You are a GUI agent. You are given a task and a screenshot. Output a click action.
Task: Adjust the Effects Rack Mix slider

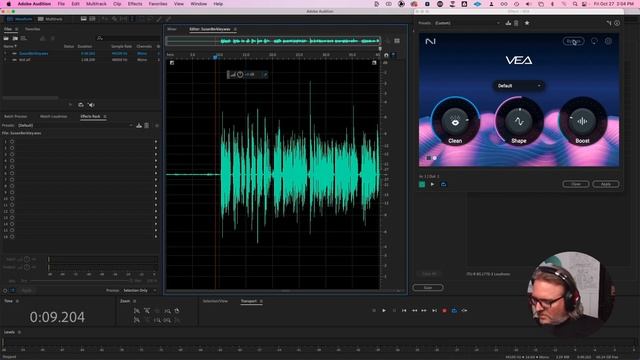(80, 281)
